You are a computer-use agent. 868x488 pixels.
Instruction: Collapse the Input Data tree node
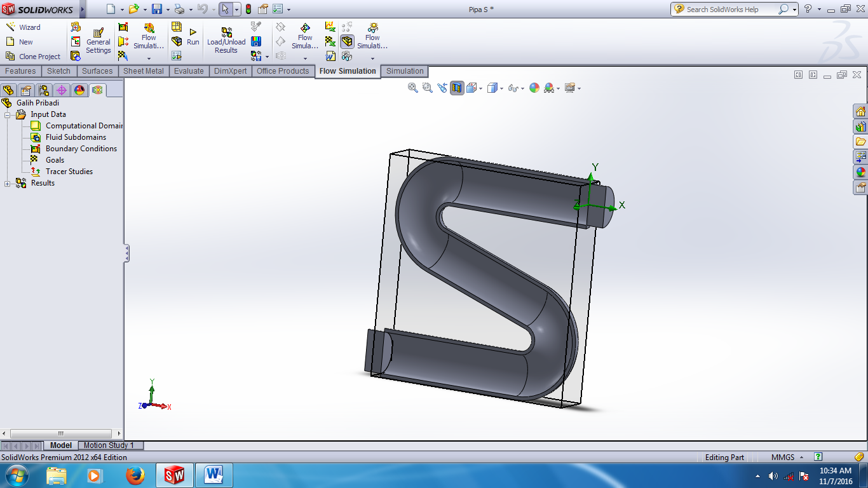6,115
